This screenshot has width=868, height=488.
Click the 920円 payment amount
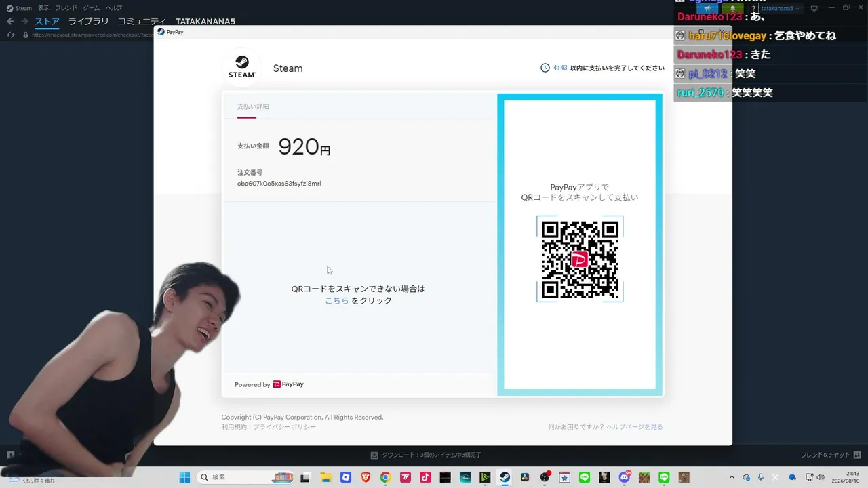point(304,146)
